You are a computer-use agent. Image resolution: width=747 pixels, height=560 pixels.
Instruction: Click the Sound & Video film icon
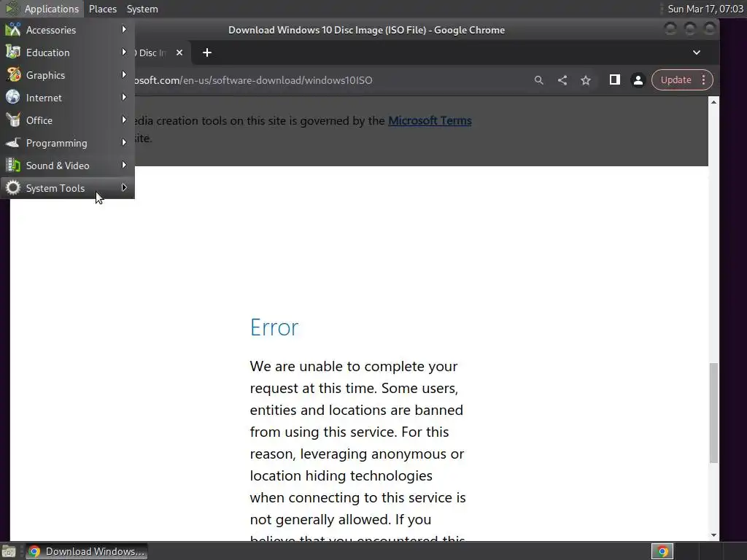click(x=13, y=166)
